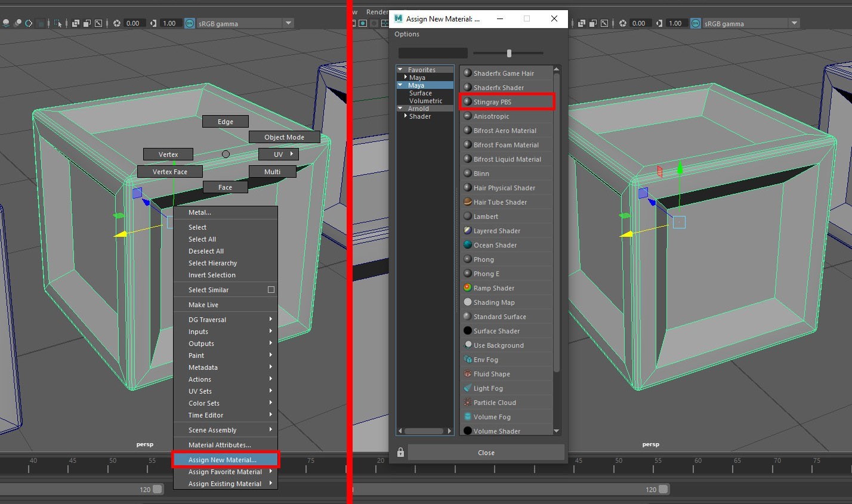Image resolution: width=852 pixels, height=504 pixels.
Task: Click Shaderfx Shader material icon
Action: 468,87
